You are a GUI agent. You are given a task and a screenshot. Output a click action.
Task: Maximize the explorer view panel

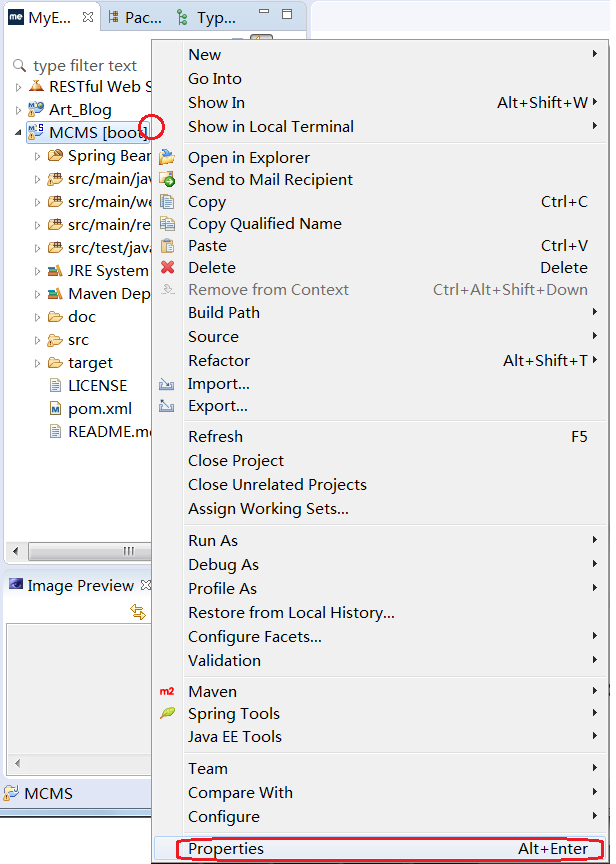(287, 14)
